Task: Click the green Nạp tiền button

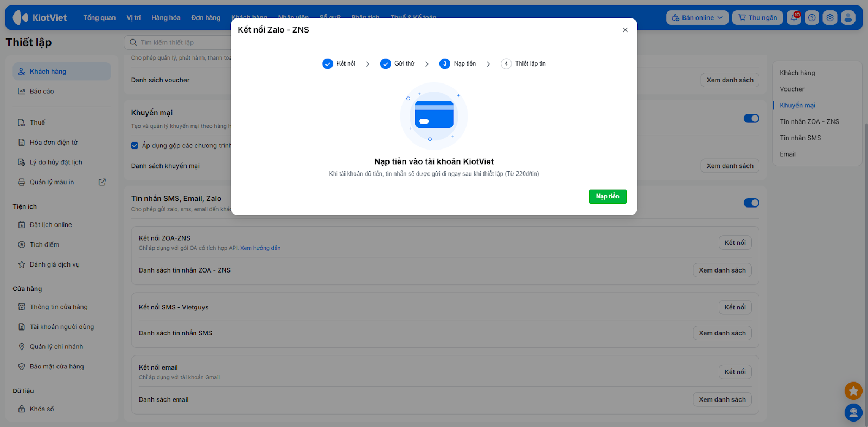Action: (x=608, y=197)
